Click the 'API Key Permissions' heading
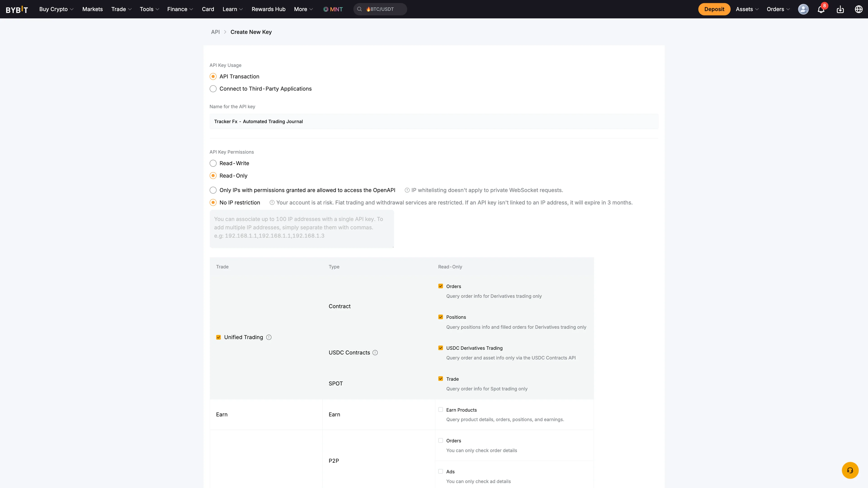 [231, 152]
